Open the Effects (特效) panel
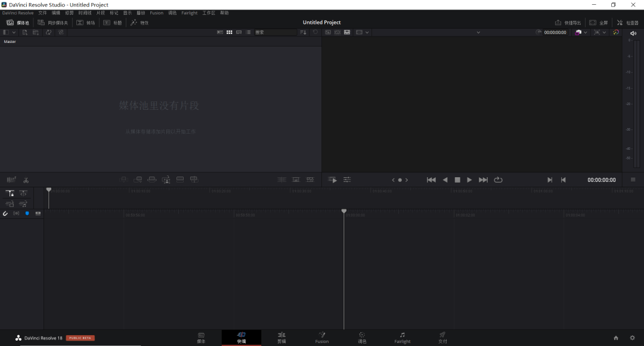644x346 pixels. 140,23
